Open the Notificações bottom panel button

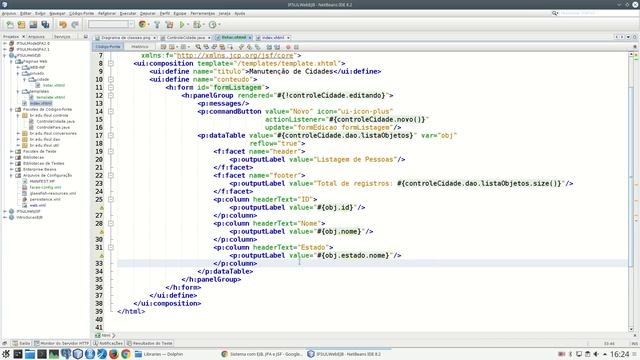108,343
